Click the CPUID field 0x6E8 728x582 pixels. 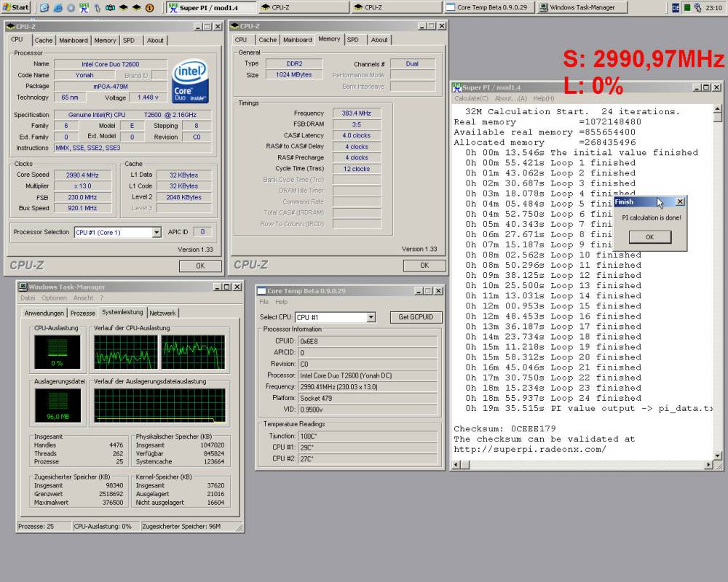click(x=367, y=341)
